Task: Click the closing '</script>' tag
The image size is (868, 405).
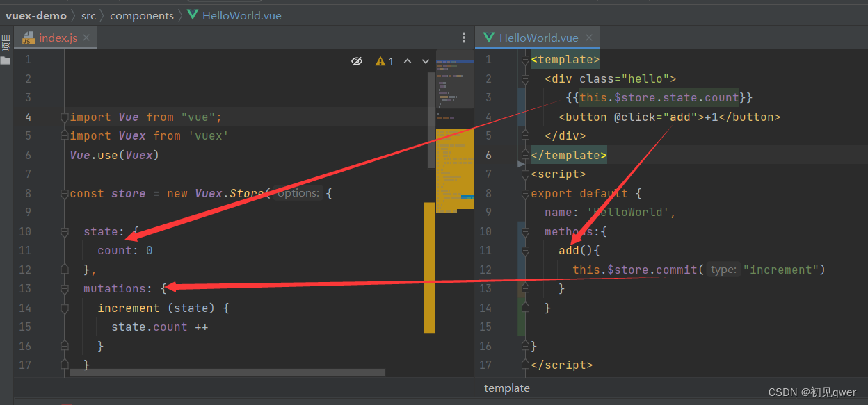Action: click(x=562, y=365)
